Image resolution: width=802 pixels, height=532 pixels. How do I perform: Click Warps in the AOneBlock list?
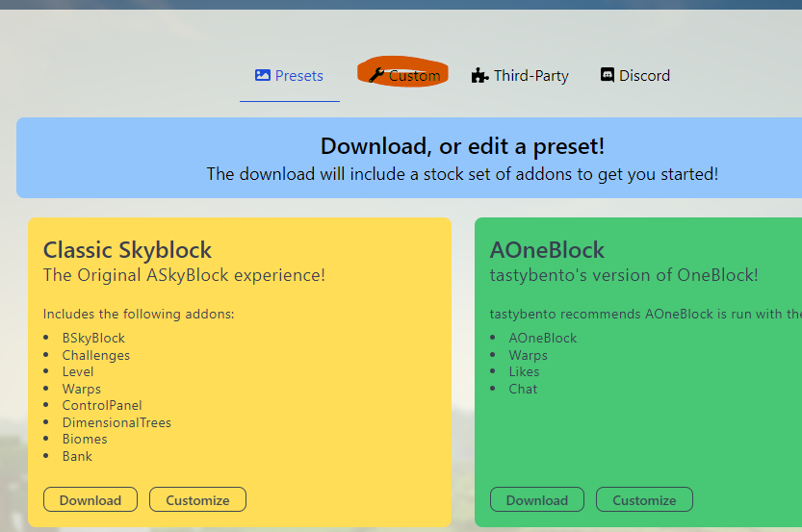click(x=529, y=355)
